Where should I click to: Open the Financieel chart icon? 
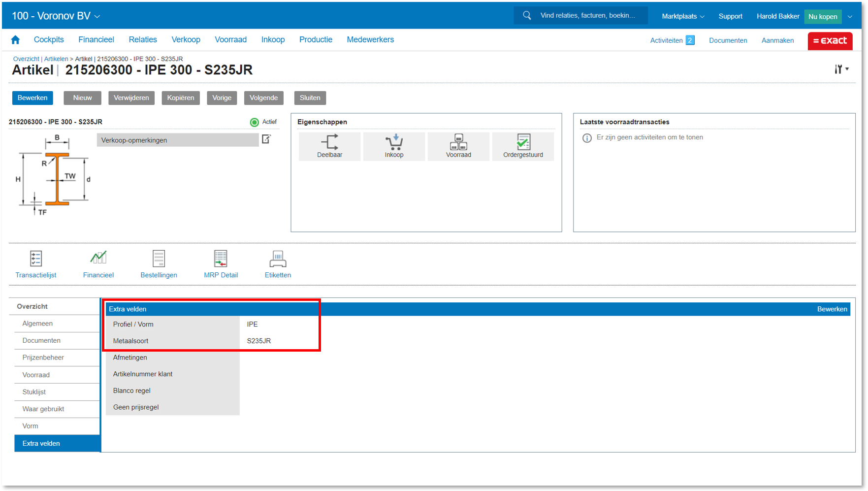pos(98,258)
